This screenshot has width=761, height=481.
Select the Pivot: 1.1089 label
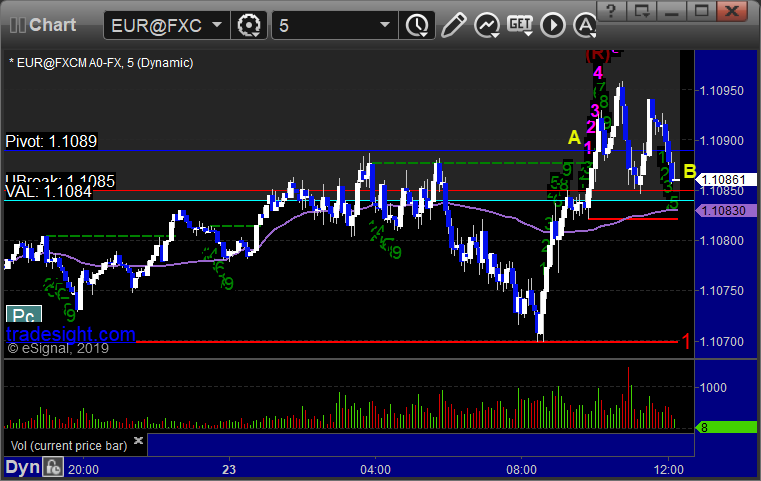point(51,141)
